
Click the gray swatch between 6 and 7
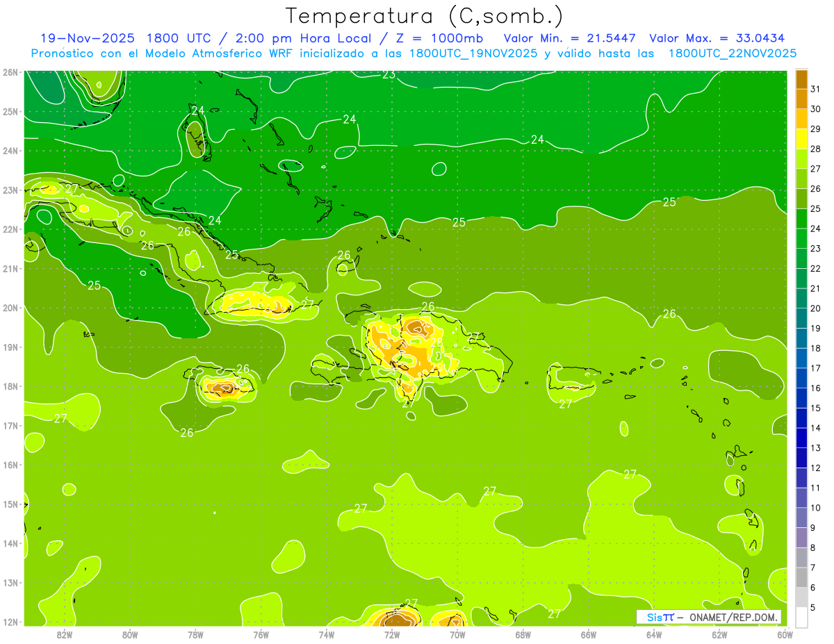click(801, 577)
